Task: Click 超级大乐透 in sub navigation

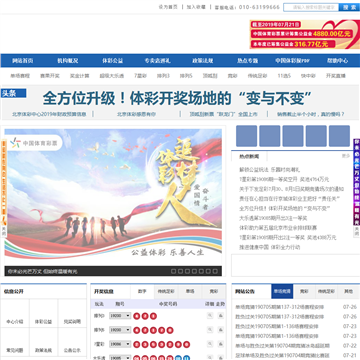Action: click(111, 76)
